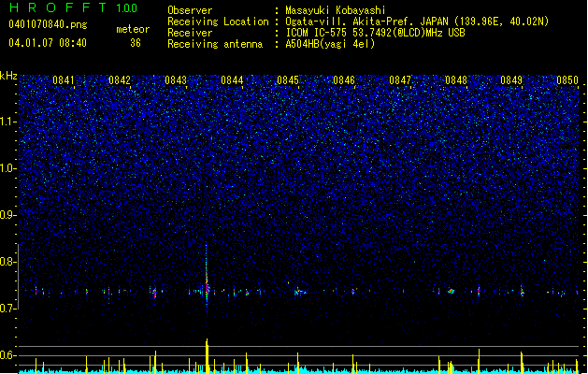Click the strong vertical meteor echo near 0843
588x374 pixels.
(207, 278)
